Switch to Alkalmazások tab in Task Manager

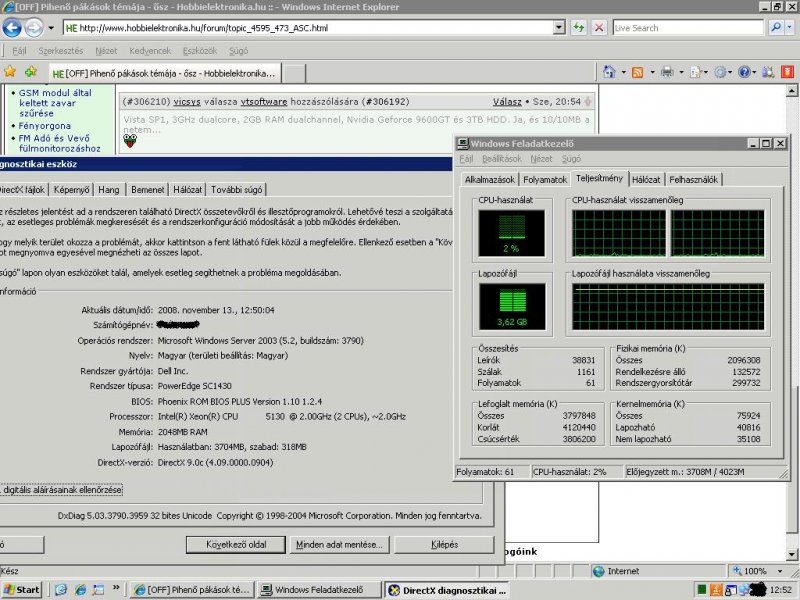click(x=489, y=180)
